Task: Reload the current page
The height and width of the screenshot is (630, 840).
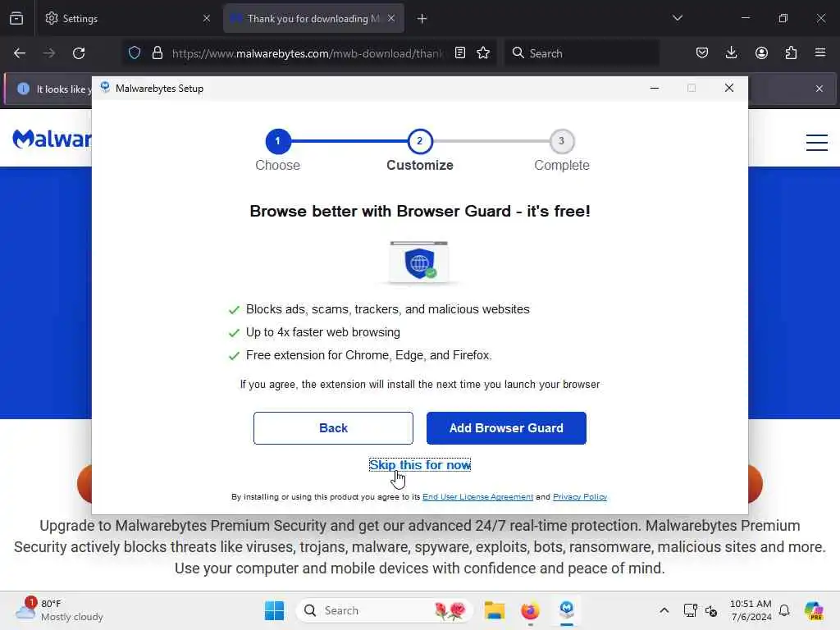Action: pos(79,53)
